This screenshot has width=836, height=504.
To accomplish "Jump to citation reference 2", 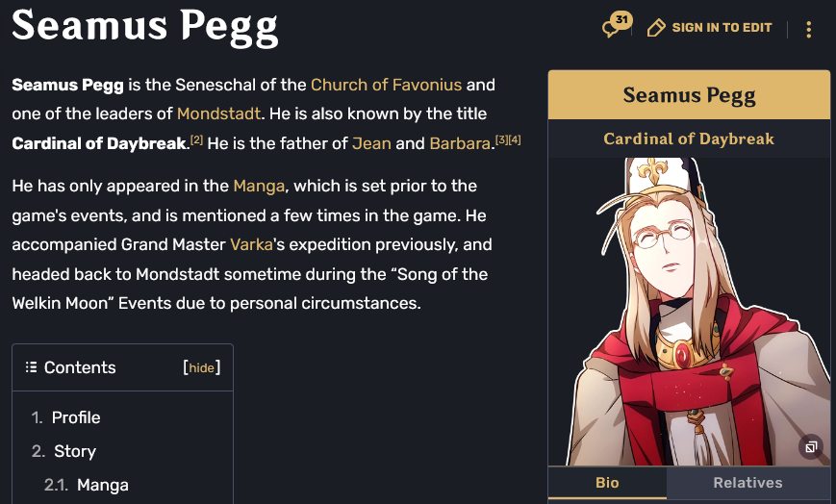I will (x=196, y=140).
